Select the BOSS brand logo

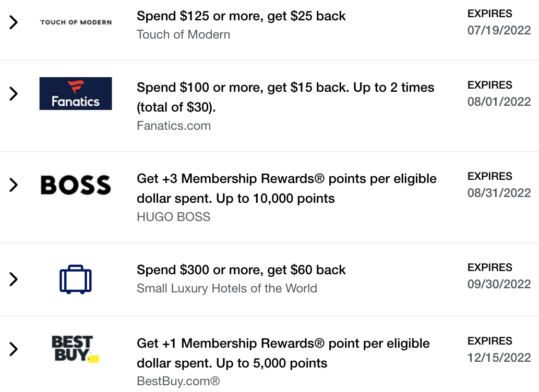point(76,185)
